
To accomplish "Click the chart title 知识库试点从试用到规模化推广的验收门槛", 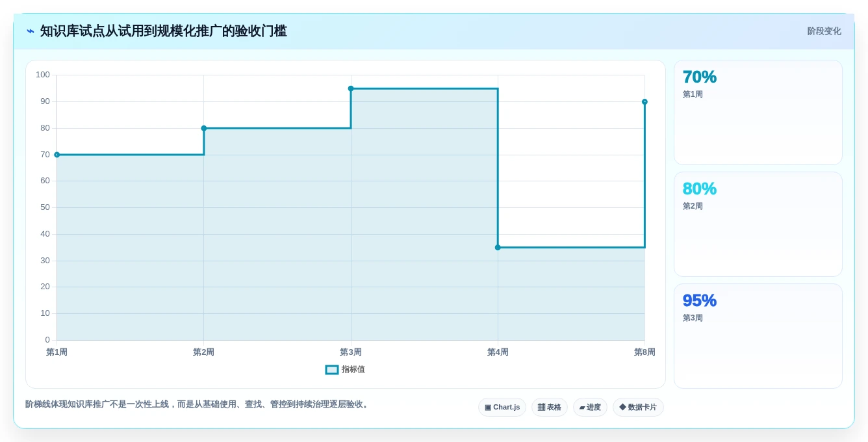I will (163, 31).
